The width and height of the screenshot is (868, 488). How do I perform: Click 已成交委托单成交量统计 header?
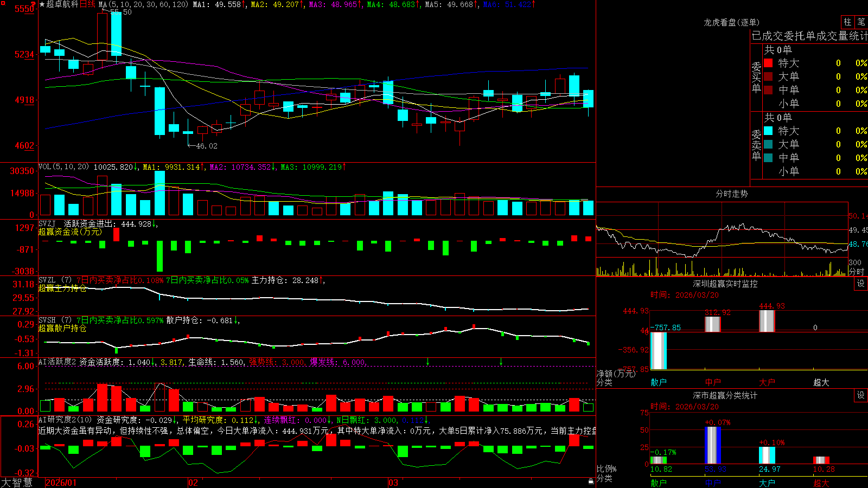tap(809, 36)
